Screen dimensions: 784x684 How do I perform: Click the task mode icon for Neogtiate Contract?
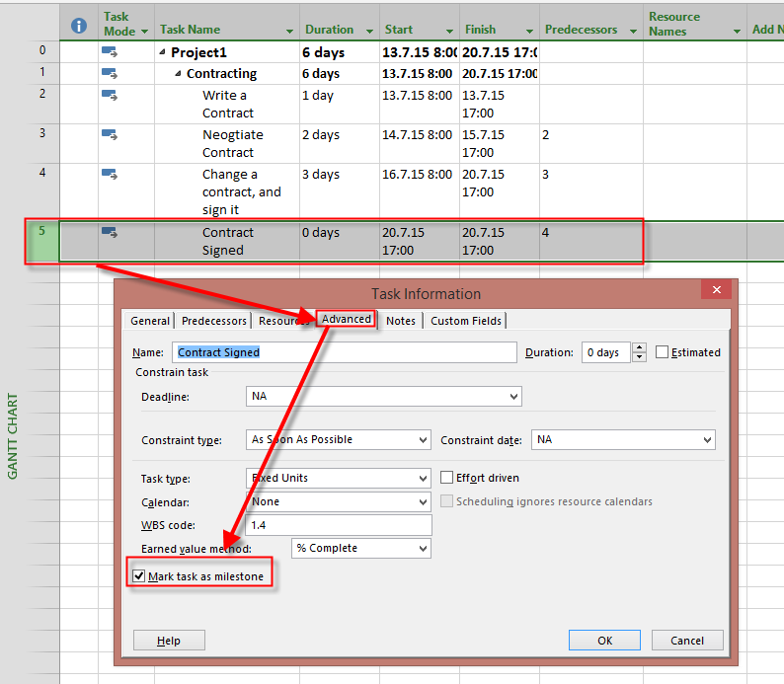pyautogui.click(x=110, y=134)
